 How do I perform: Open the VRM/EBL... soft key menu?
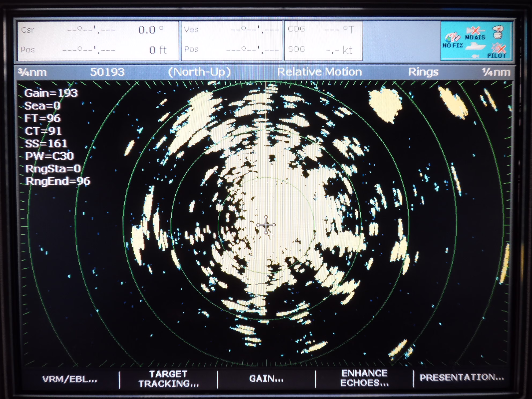pos(70,379)
